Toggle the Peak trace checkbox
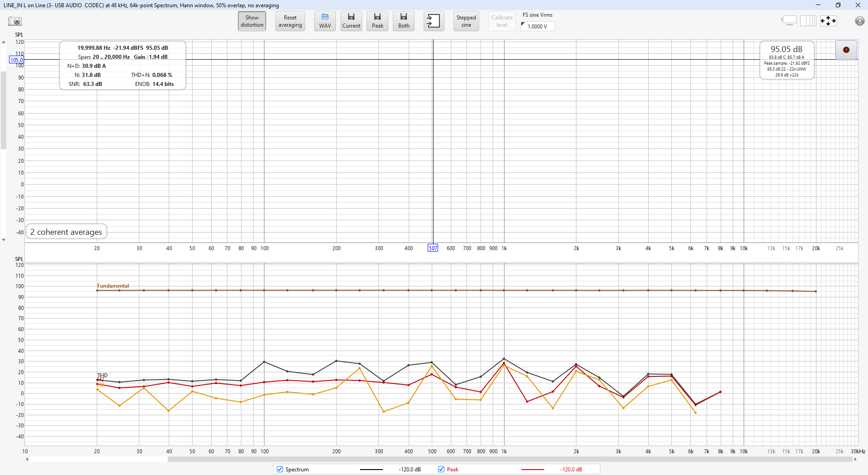 tap(441, 469)
